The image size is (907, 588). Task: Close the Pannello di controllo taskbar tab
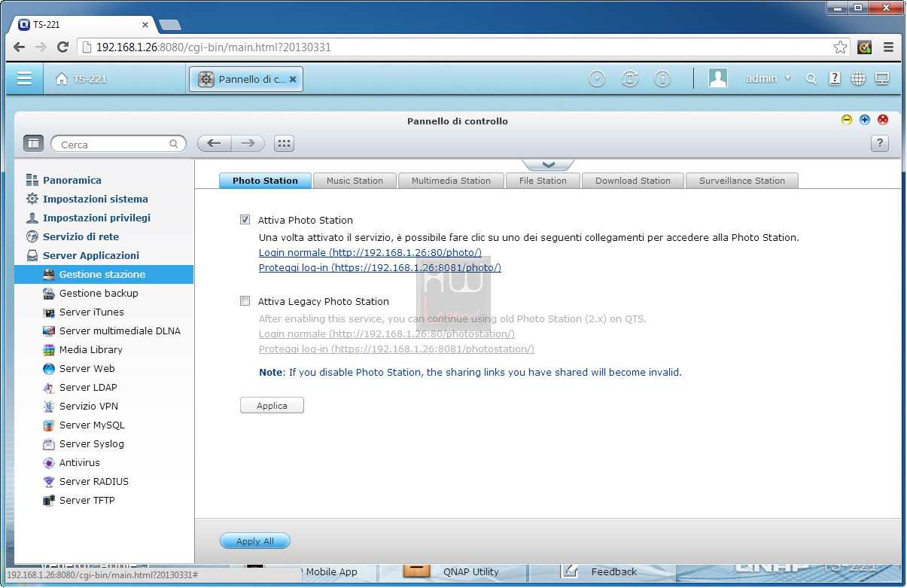pyautogui.click(x=293, y=79)
